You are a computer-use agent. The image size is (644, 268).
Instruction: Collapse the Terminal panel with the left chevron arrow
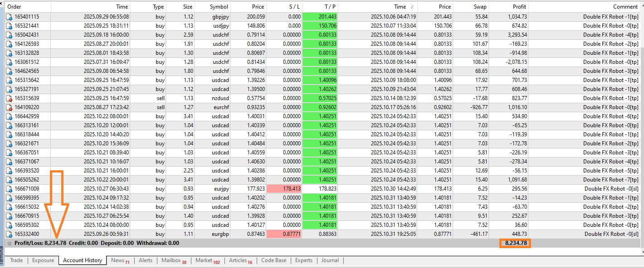pyautogui.click(x=3, y=5)
